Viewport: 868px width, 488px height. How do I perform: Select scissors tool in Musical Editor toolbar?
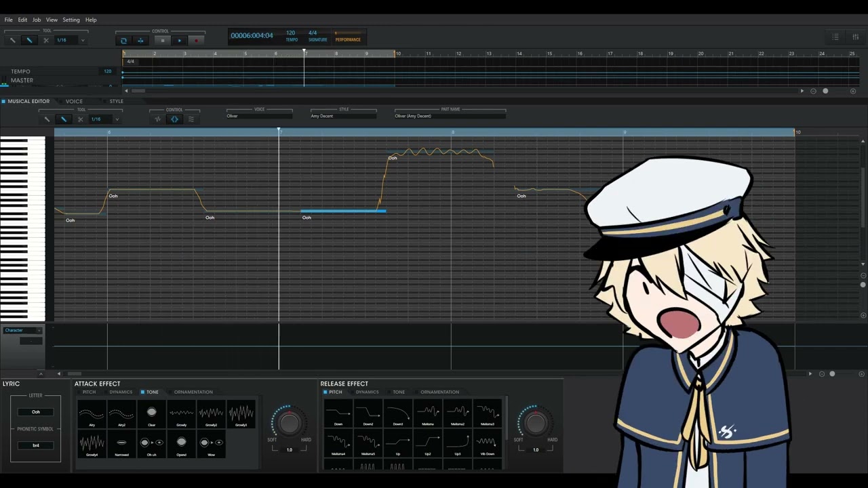tap(81, 119)
